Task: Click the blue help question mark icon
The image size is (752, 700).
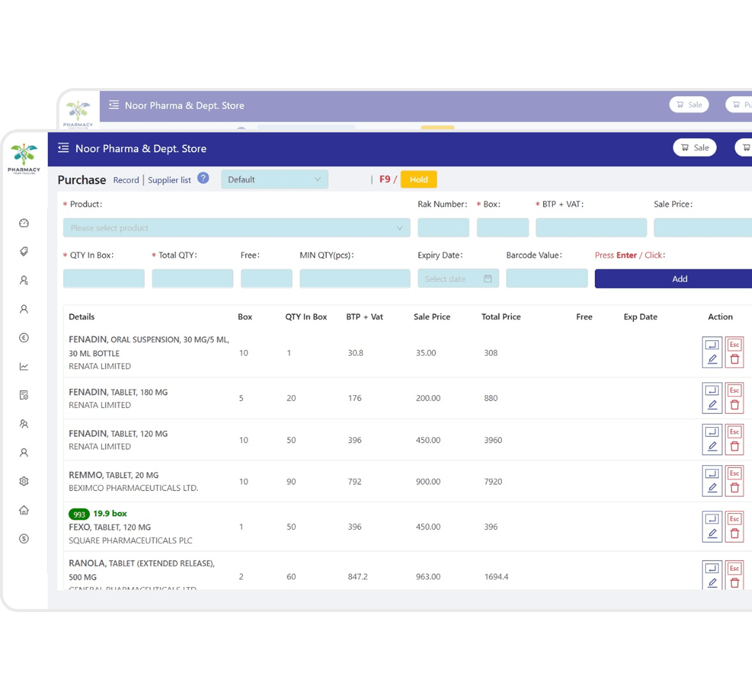Action: pyautogui.click(x=203, y=178)
